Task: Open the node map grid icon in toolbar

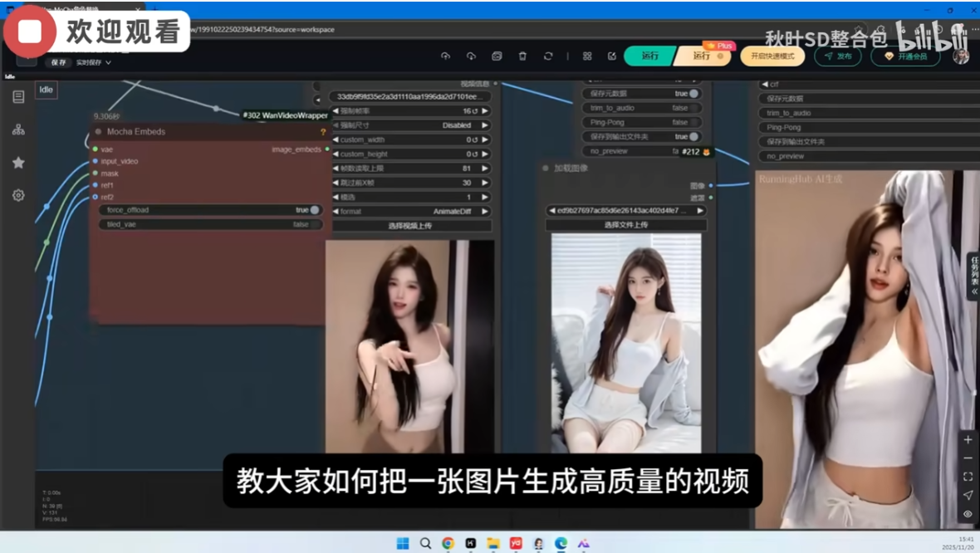Action: (587, 54)
